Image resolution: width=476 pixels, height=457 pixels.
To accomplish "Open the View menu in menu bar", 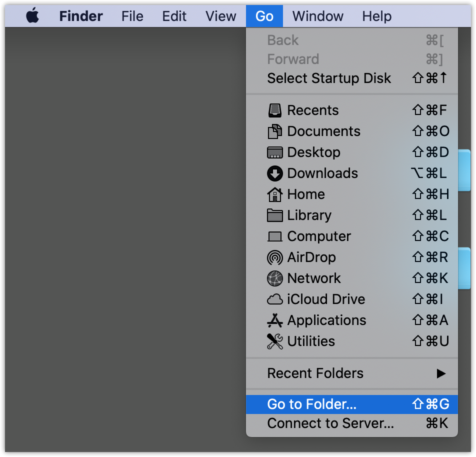I will coord(220,16).
